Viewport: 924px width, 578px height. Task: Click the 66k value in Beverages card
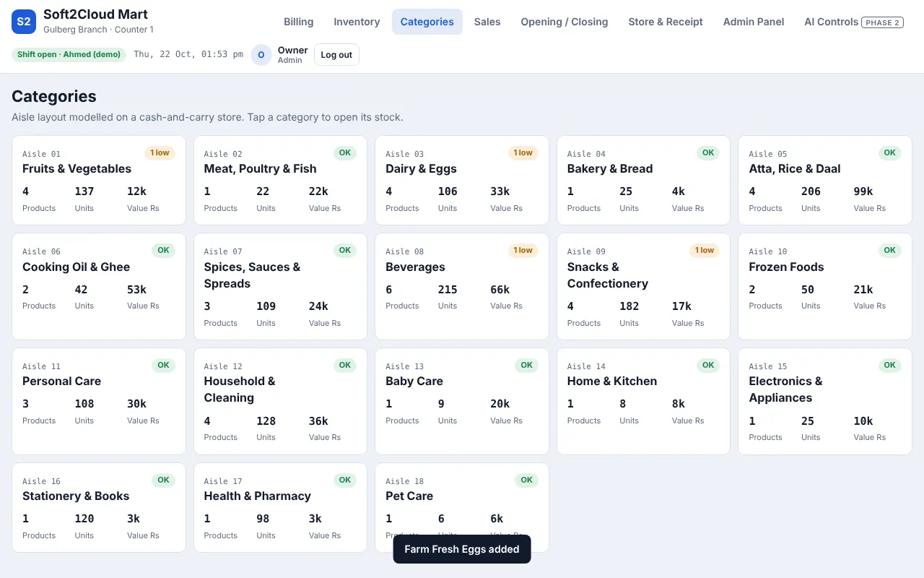(500, 290)
